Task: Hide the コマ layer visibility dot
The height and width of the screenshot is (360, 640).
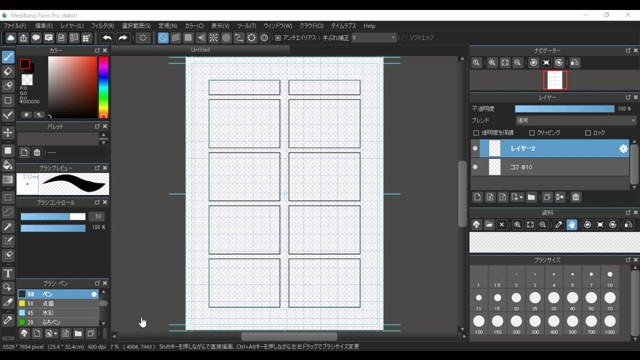Action: (475, 167)
